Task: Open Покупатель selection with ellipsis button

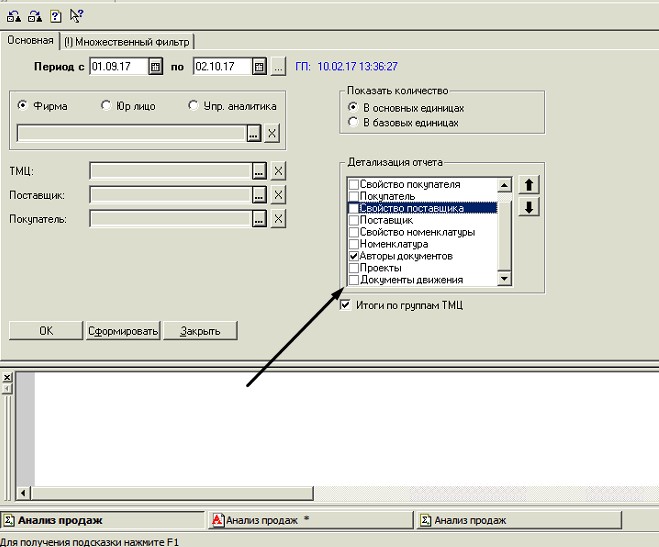Action: tap(259, 219)
